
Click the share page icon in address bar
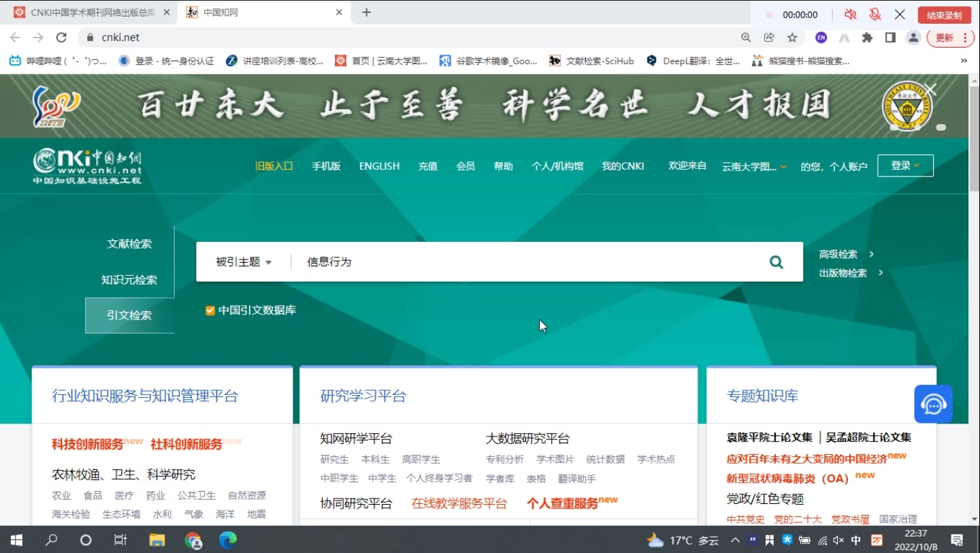[769, 37]
